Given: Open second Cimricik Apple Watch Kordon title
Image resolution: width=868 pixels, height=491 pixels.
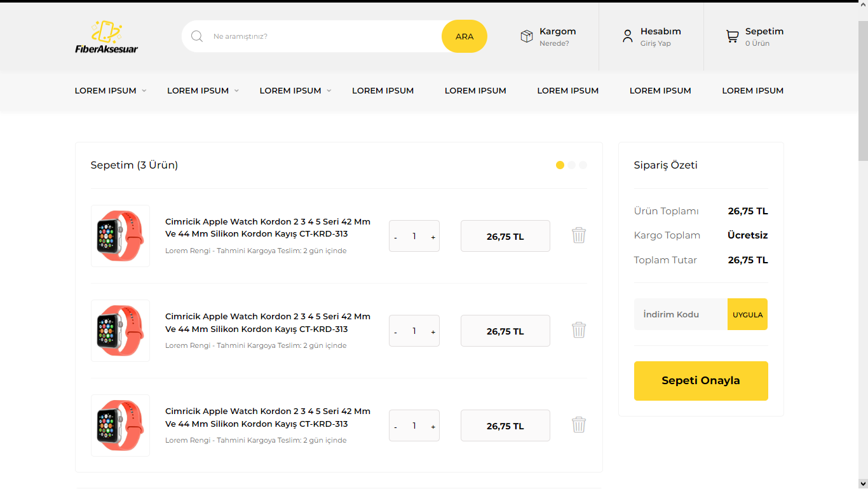Looking at the screenshot, I should tap(268, 322).
